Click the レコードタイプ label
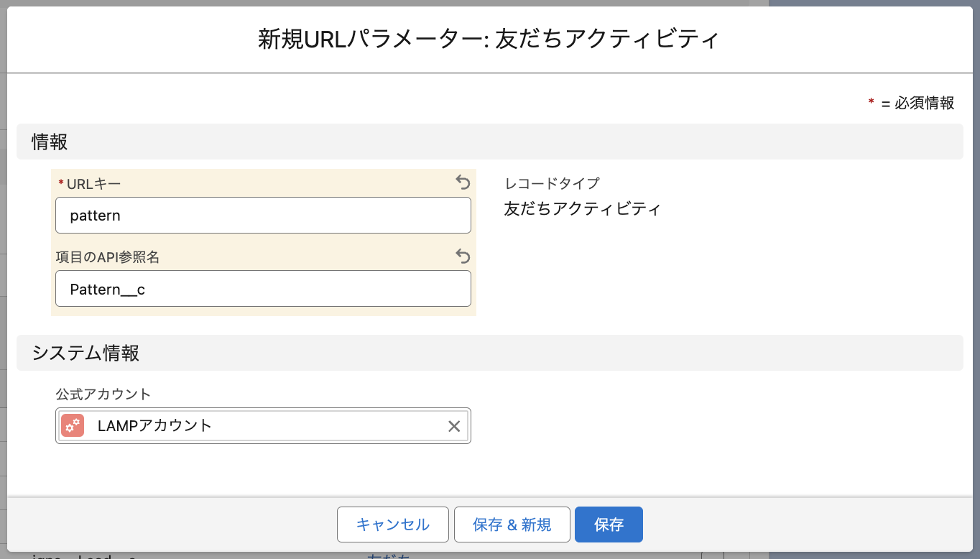Screen dimensions: 980x559 [552, 183]
